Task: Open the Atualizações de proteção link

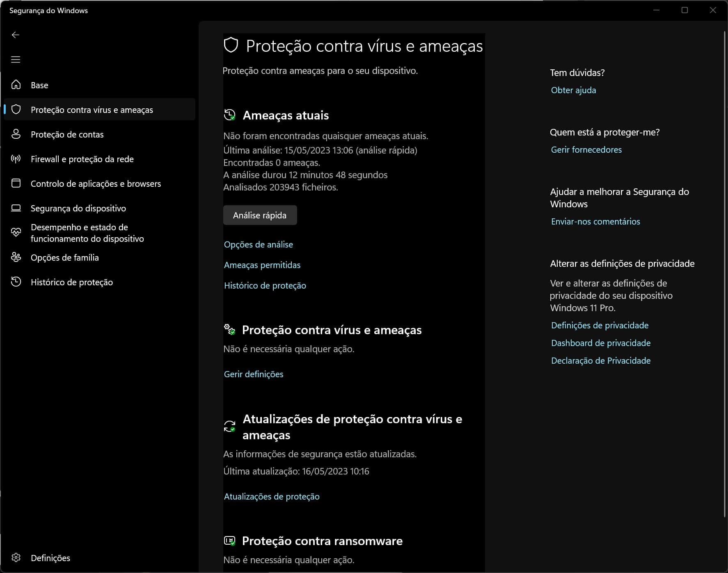Action: tap(272, 497)
